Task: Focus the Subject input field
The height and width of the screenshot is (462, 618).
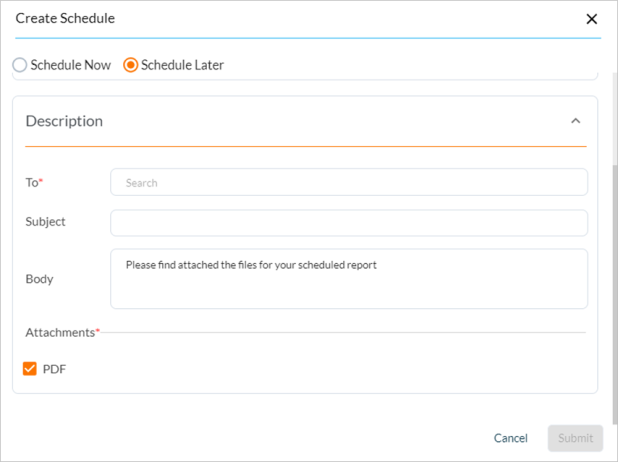Action: (348, 222)
